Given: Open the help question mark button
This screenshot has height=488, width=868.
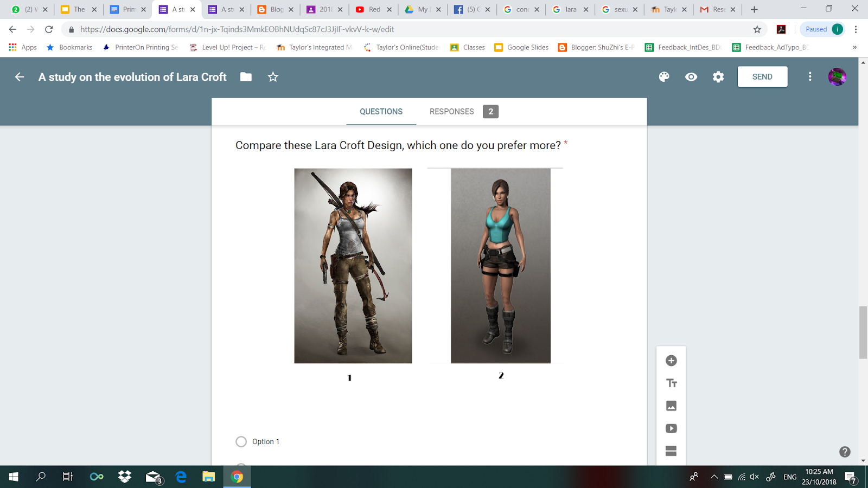Looking at the screenshot, I should [845, 452].
